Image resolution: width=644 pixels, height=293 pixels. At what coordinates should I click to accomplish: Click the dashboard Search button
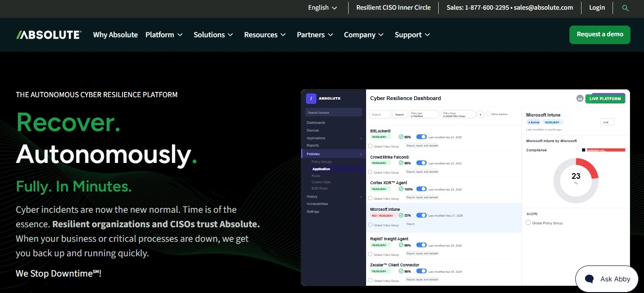coord(399,115)
